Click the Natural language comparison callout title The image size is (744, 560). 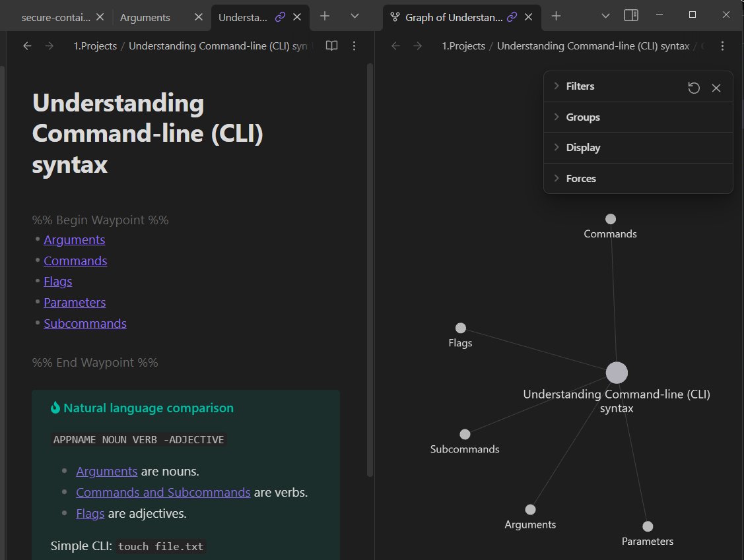tap(149, 408)
